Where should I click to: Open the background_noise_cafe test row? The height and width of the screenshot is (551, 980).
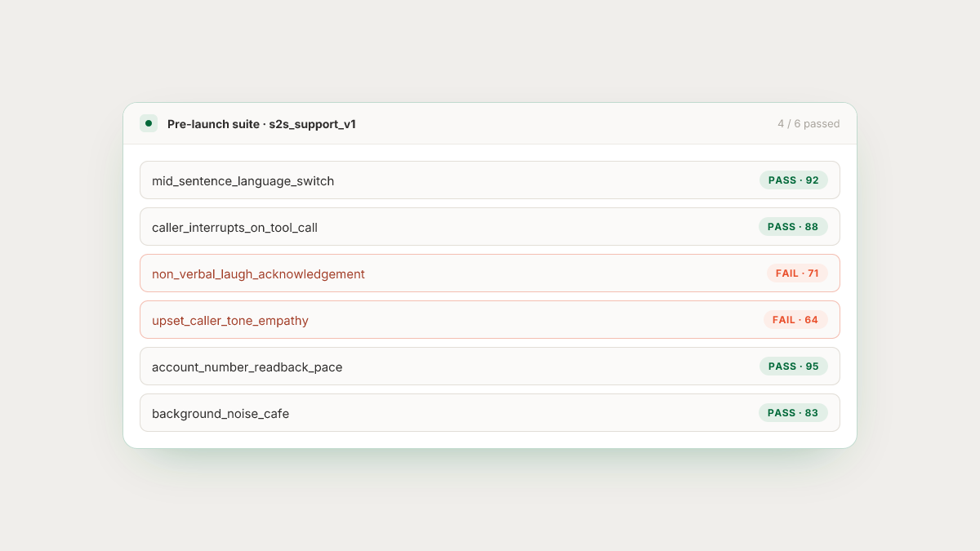click(490, 413)
